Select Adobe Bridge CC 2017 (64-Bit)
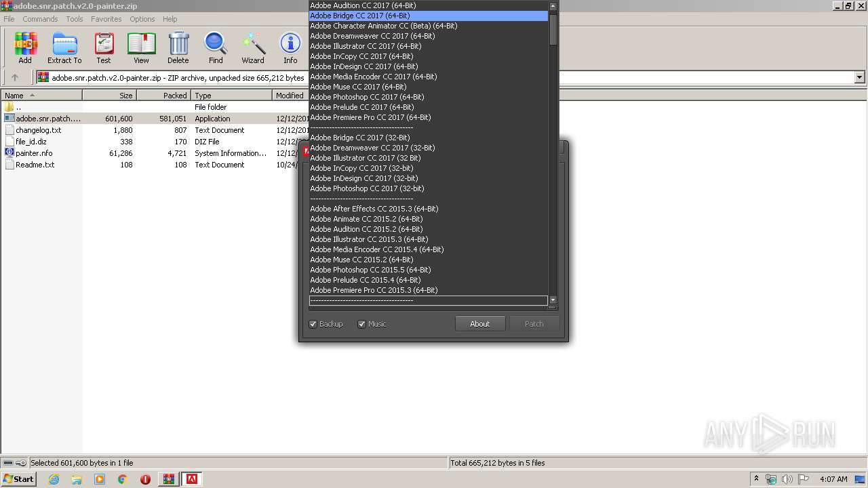 point(429,16)
